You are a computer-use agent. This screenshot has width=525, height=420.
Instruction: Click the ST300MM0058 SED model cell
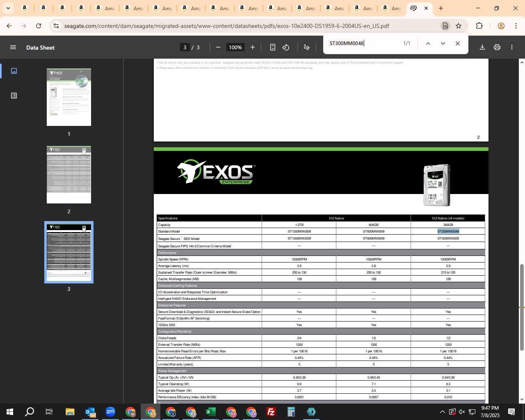[448, 238]
